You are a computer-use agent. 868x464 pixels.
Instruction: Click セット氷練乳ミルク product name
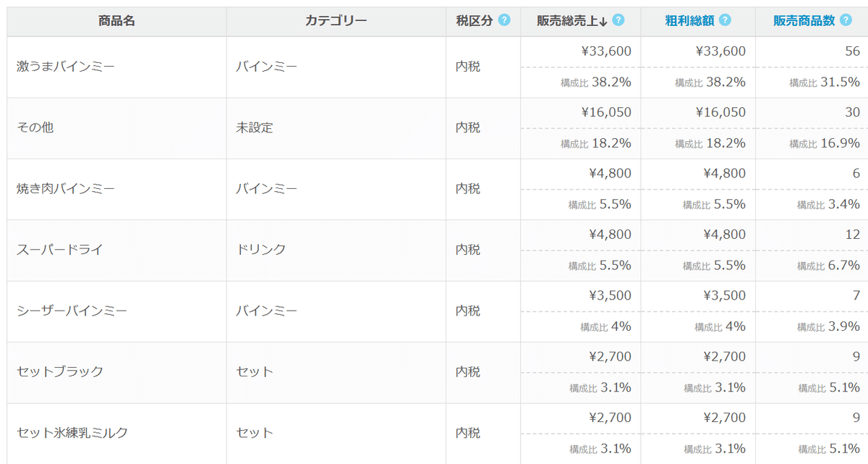[72, 433]
